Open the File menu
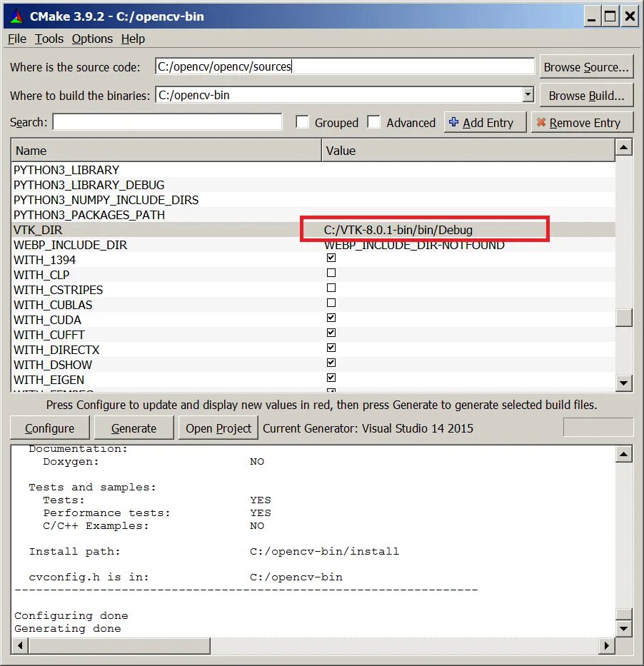The width and height of the screenshot is (644, 666). tap(17, 39)
